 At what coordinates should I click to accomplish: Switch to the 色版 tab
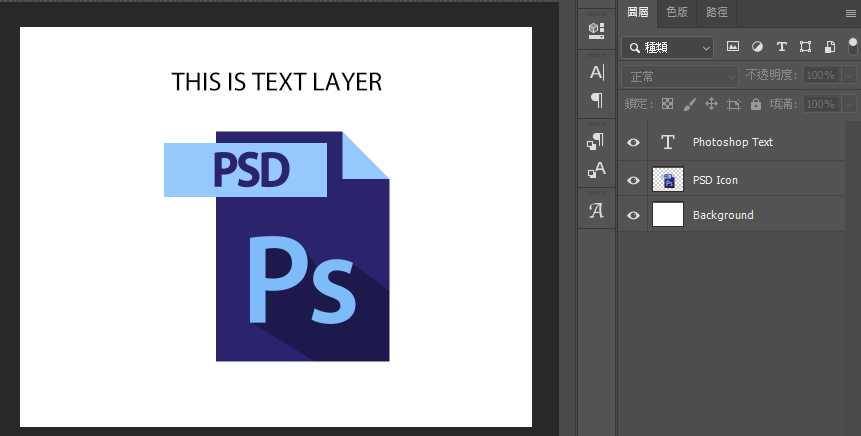click(676, 13)
